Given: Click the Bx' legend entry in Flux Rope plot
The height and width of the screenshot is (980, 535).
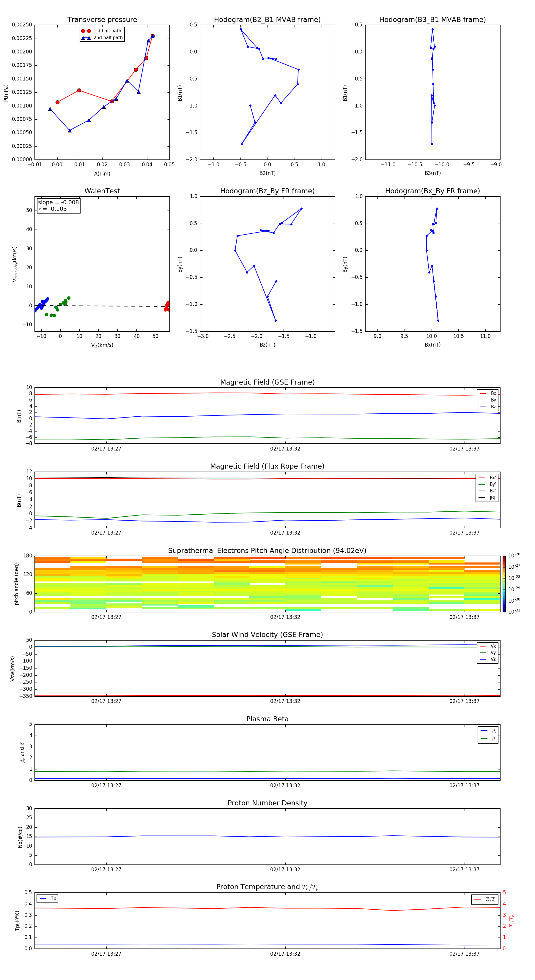Looking at the screenshot, I should (487, 478).
